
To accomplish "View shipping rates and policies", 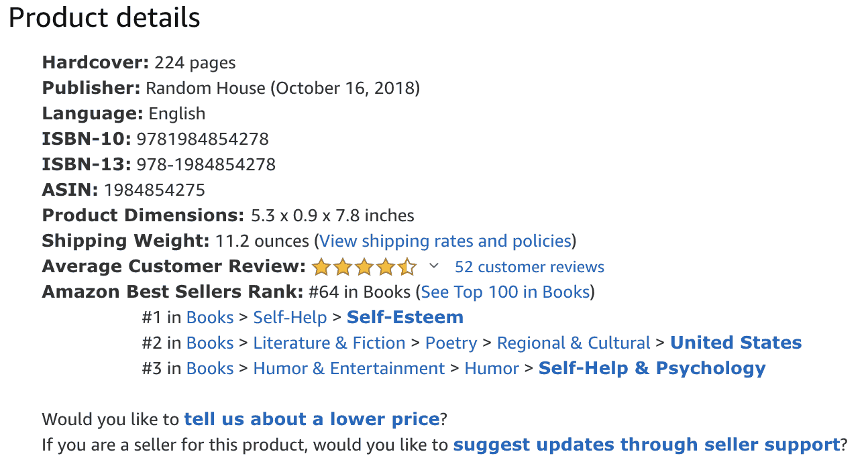I will point(445,241).
